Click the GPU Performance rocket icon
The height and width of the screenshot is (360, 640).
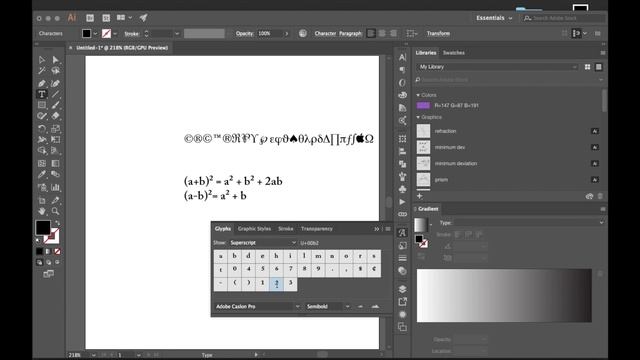143,18
